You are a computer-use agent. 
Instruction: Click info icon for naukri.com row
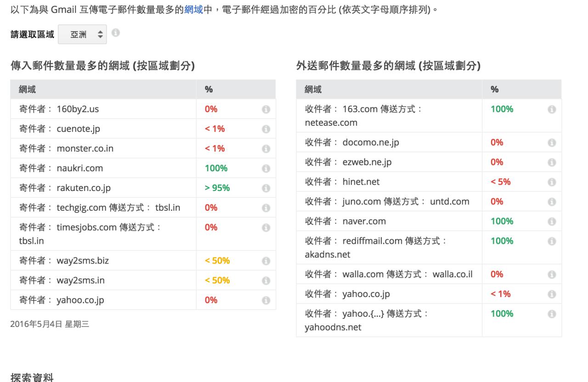(266, 169)
